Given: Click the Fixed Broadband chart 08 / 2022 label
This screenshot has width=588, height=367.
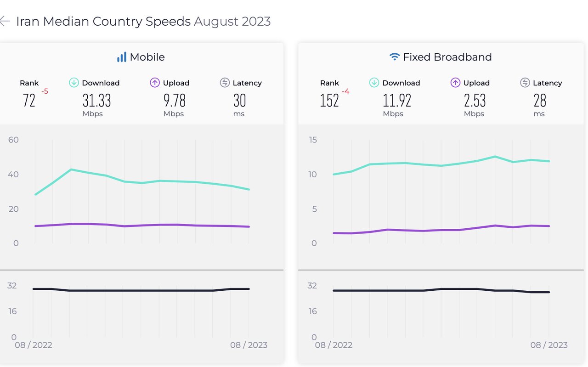Looking at the screenshot, I should click(334, 345).
